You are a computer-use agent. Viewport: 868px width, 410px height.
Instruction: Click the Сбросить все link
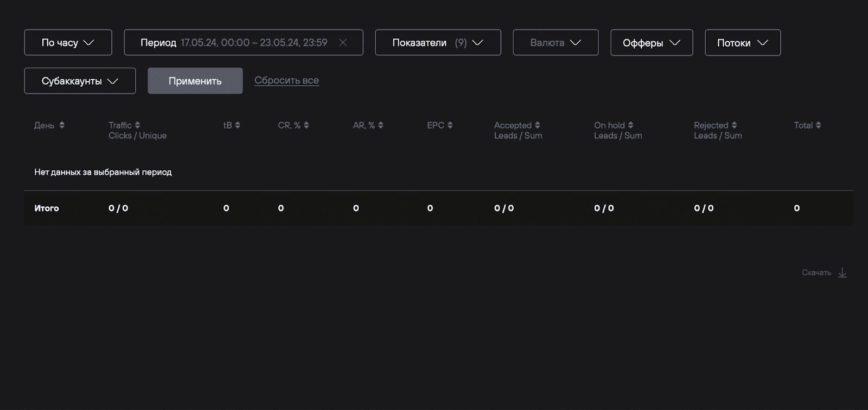286,80
